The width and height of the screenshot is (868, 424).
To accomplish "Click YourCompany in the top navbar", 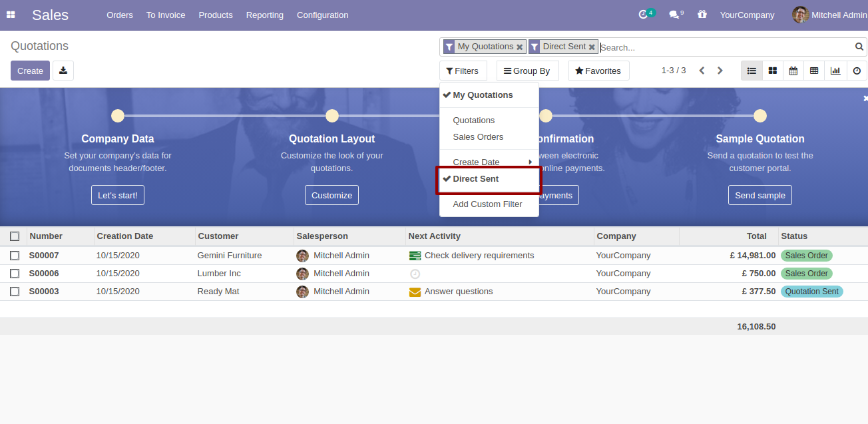I will (x=747, y=15).
